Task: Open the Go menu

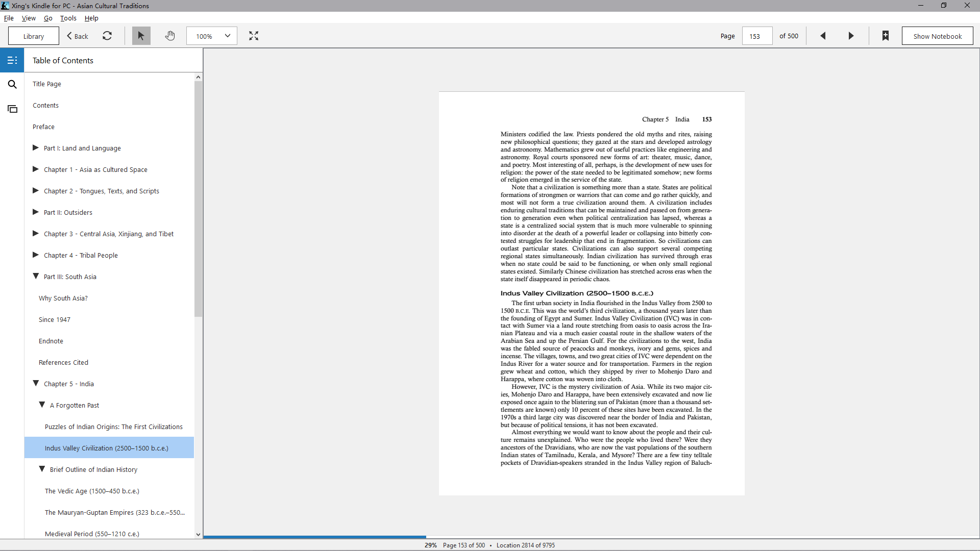Action: pyautogui.click(x=48, y=18)
